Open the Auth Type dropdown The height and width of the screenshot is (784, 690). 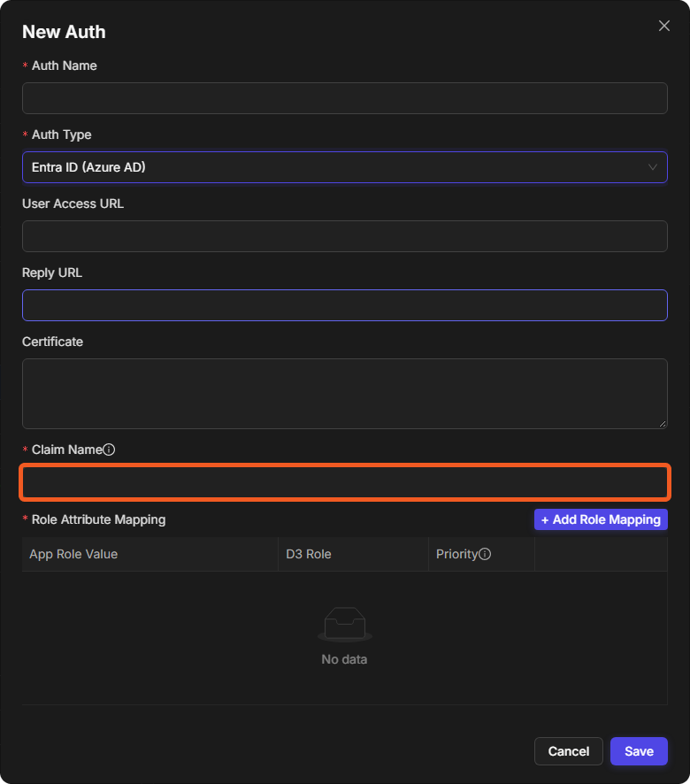click(345, 167)
